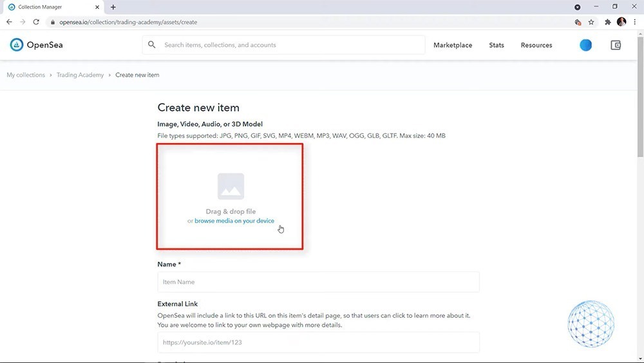Open Trading Academy breadcrumb link

click(x=80, y=75)
